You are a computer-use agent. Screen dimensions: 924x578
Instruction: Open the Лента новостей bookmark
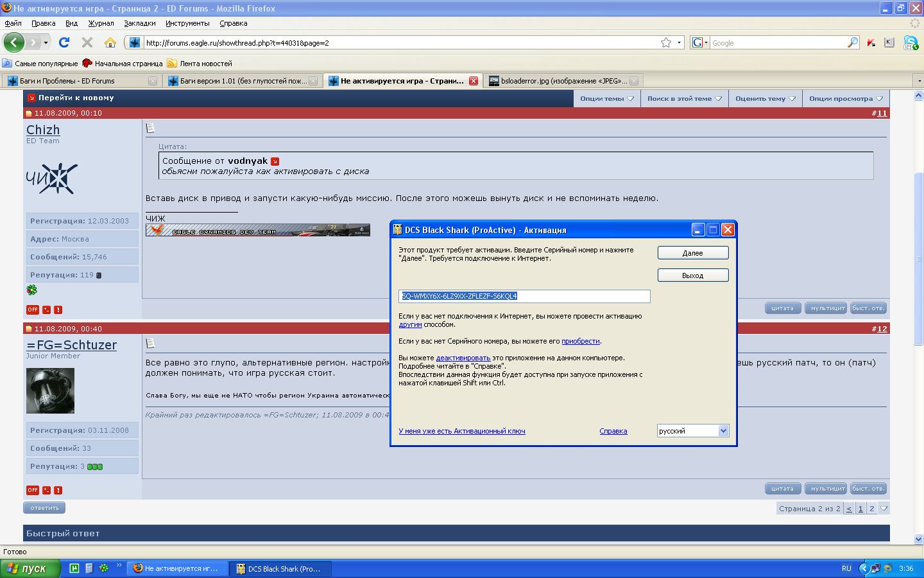coord(200,64)
